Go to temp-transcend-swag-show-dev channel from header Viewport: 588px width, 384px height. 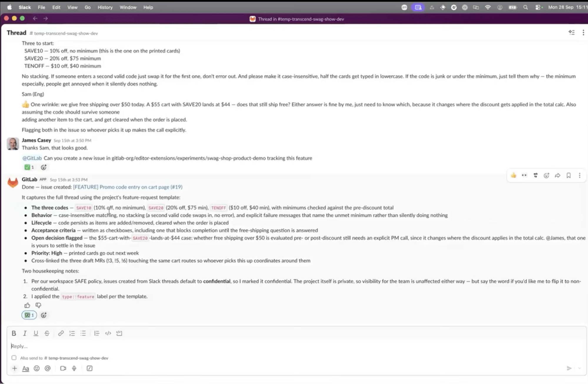(x=64, y=33)
